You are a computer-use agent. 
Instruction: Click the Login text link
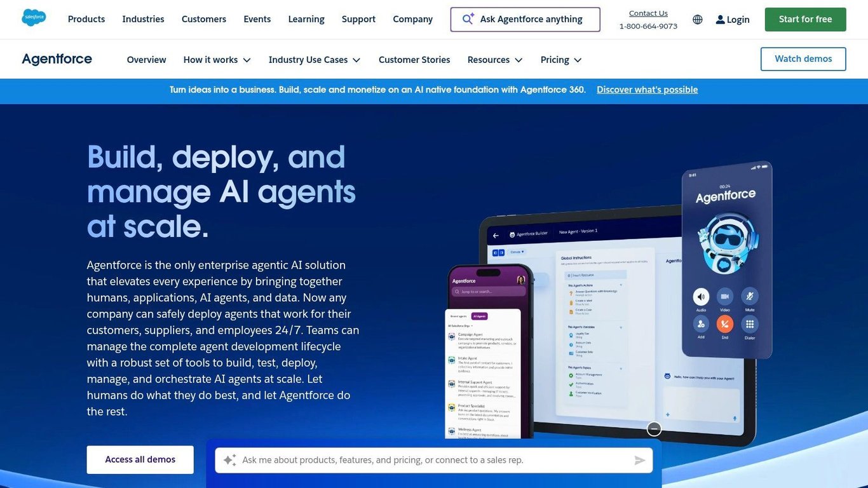coord(738,20)
